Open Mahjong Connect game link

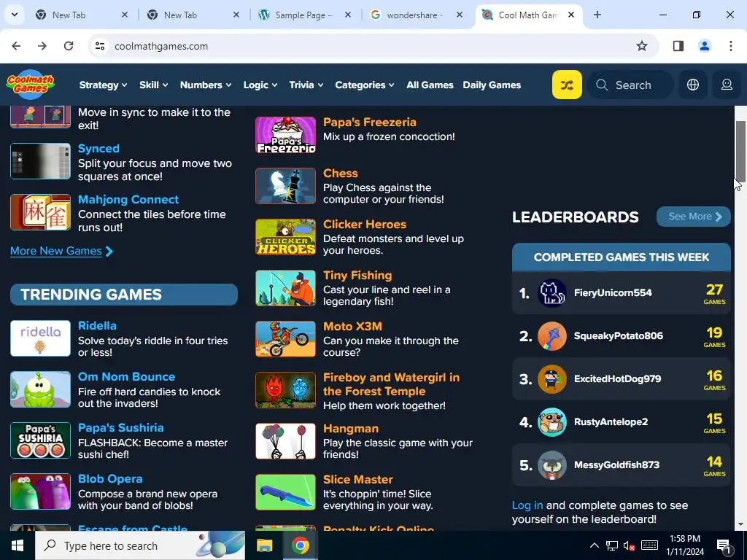tap(128, 200)
